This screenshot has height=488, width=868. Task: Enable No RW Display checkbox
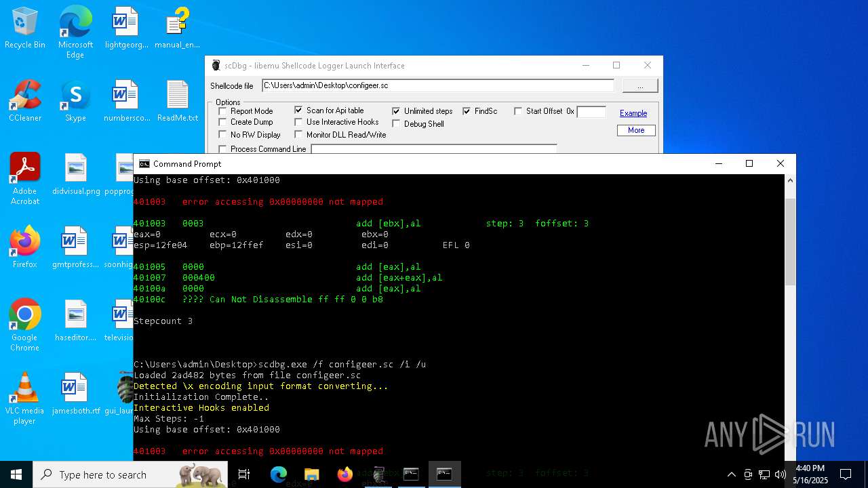(x=222, y=135)
